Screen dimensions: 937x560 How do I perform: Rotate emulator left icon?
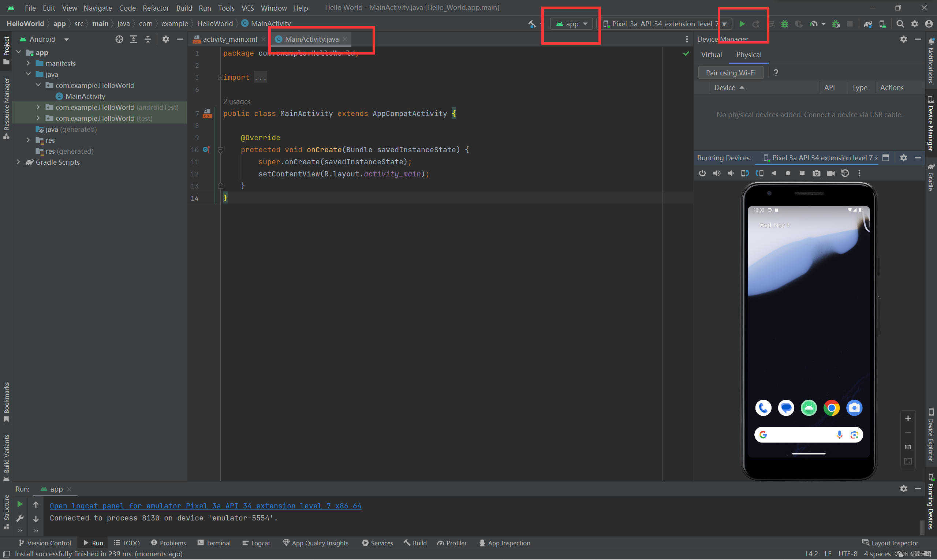(745, 173)
